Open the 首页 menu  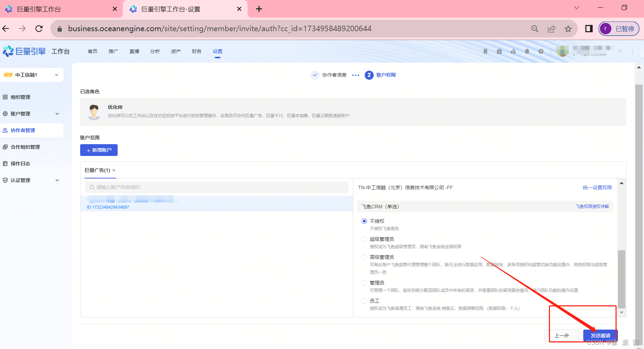point(93,51)
